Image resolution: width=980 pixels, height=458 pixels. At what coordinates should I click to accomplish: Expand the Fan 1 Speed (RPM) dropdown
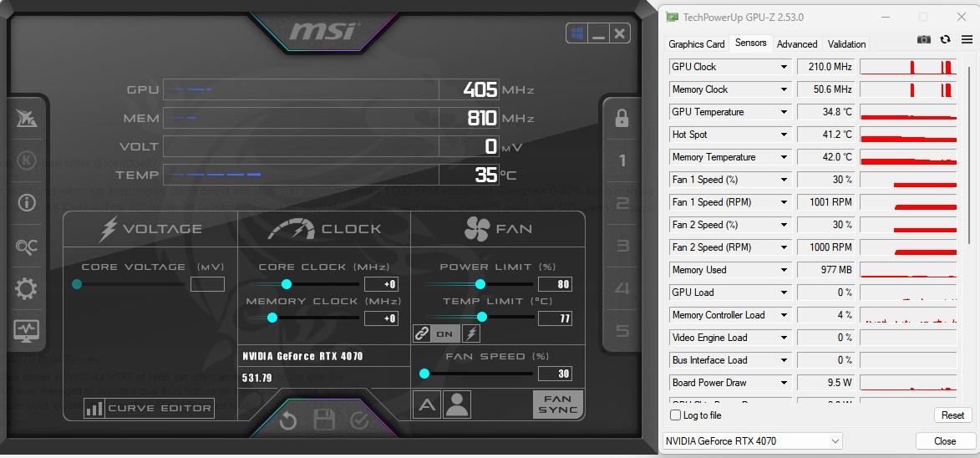784,201
